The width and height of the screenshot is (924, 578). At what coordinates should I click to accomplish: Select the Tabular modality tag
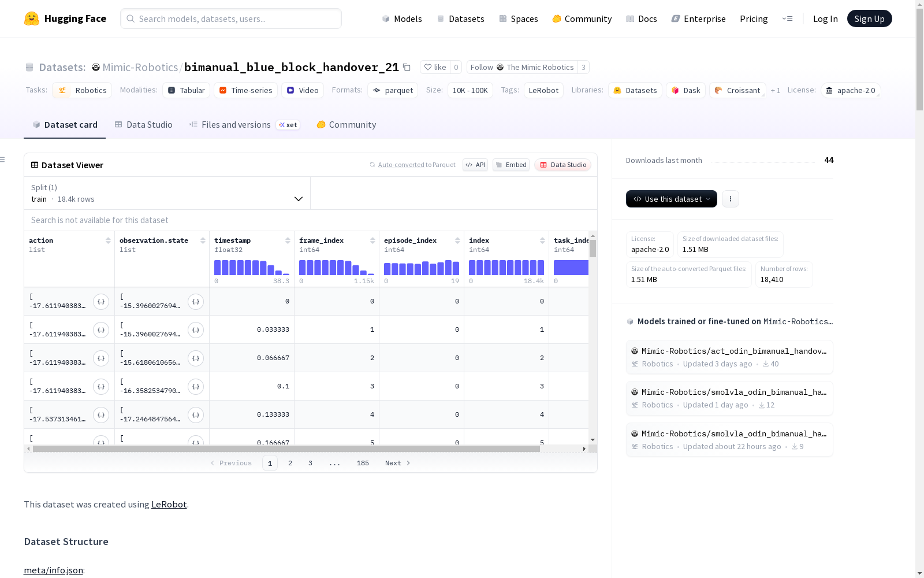186,90
